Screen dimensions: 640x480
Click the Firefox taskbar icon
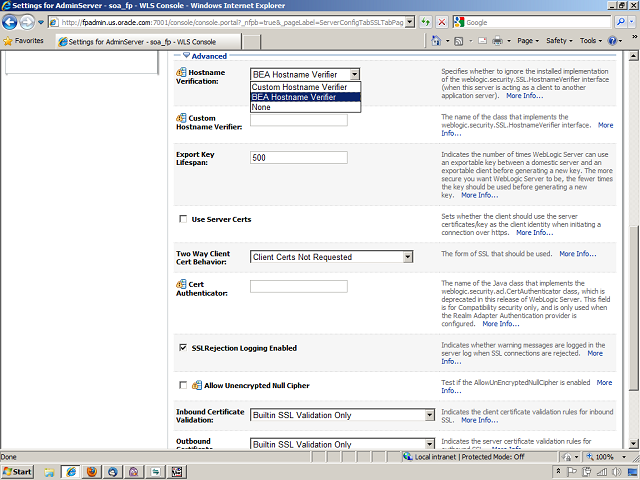pyautogui.click(x=92, y=472)
